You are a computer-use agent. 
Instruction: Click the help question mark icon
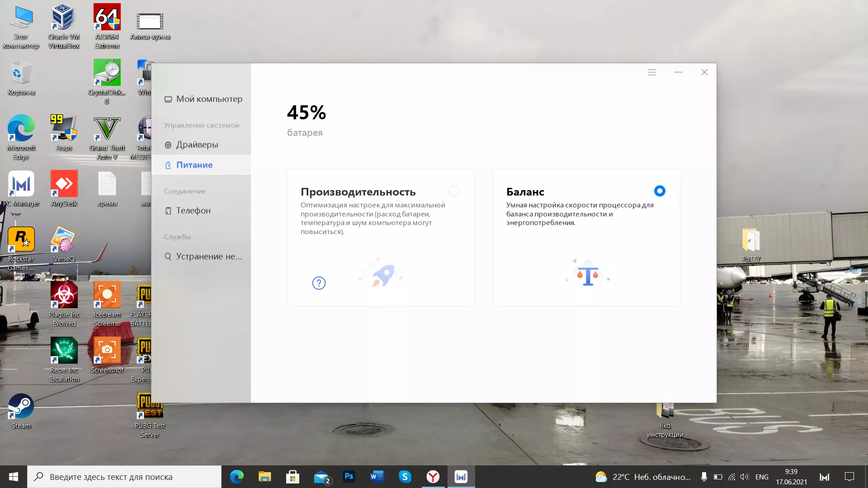click(x=319, y=283)
